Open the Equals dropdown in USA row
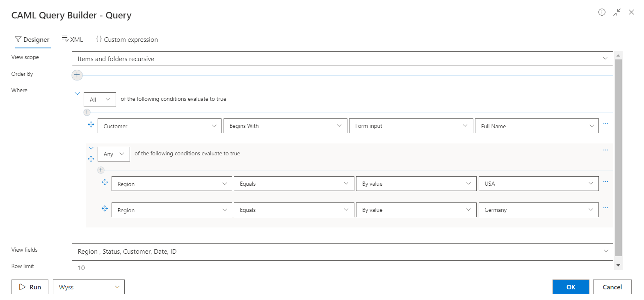The width and height of the screenshot is (644, 300). coord(294,184)
